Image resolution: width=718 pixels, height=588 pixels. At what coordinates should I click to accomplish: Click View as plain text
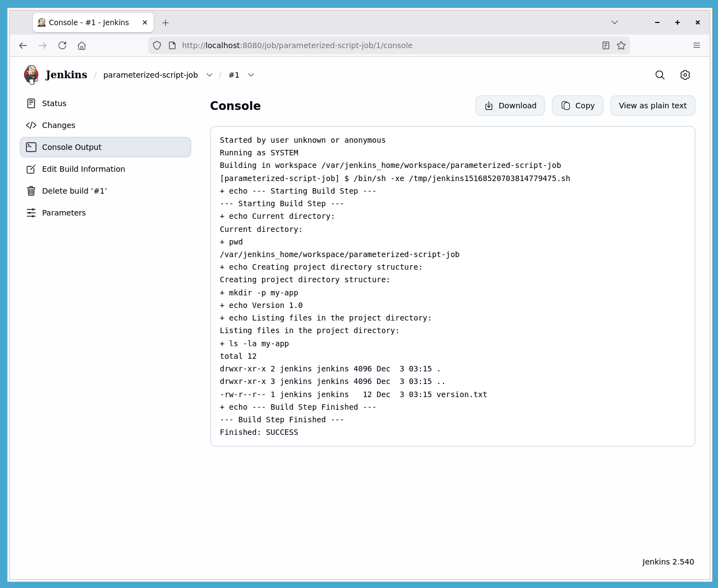[652, 106]
